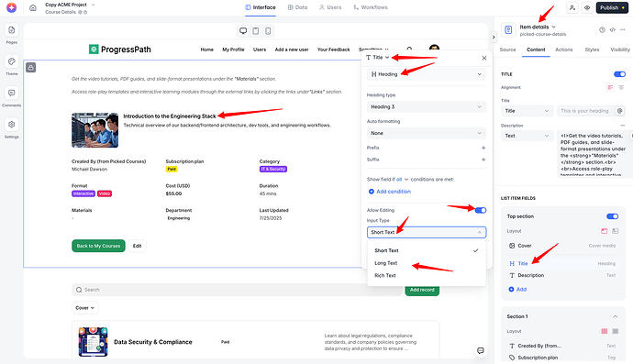Image resolution: width=633 pixels, height=364 pixels.
Task: Toggle the TITLE section switch
Action: pyautogui.click(x=619, y=74)
